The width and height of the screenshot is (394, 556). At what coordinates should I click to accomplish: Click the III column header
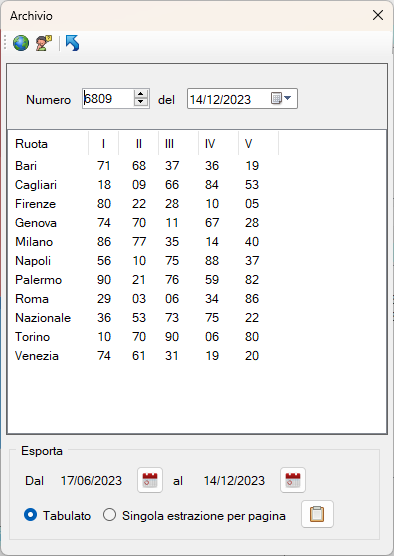pos(178,144)
